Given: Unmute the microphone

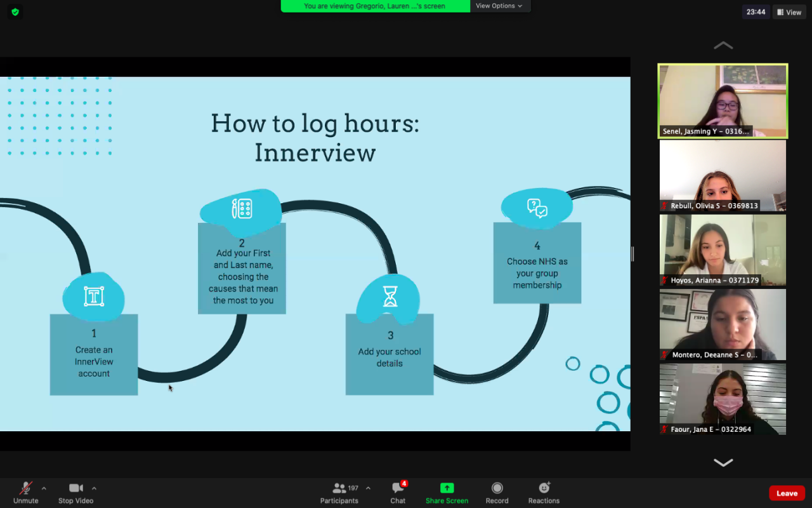Looking at the screenshot, I should [26, 492].
